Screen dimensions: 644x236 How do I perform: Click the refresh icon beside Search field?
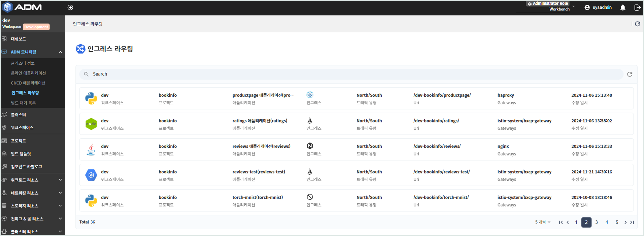(x=630, y=74)
